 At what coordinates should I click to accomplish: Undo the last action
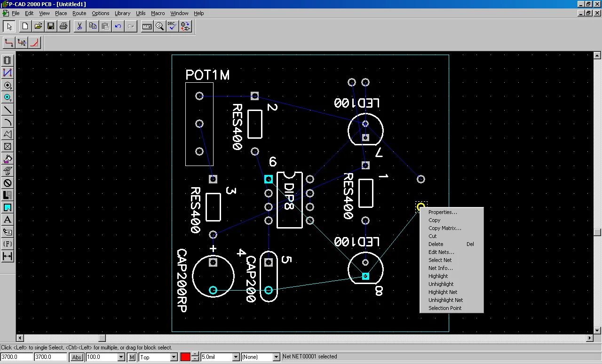(118, 26)
